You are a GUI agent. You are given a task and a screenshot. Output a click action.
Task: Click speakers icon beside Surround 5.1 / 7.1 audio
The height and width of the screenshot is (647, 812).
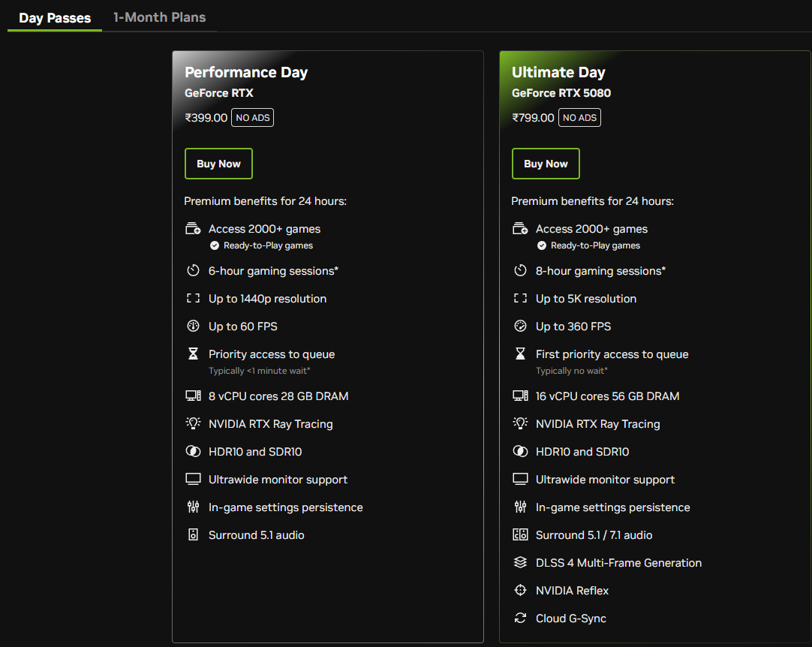pyautogui.click(x=521, y=534)
